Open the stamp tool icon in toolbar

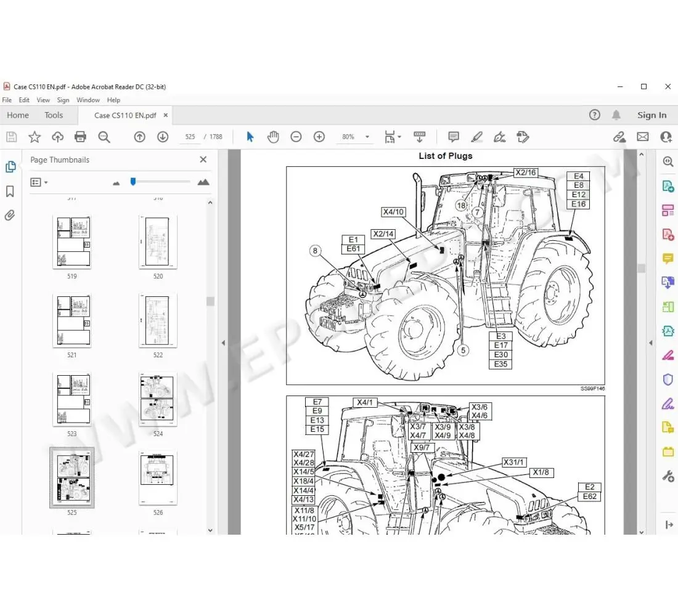(x=522, y=137)
